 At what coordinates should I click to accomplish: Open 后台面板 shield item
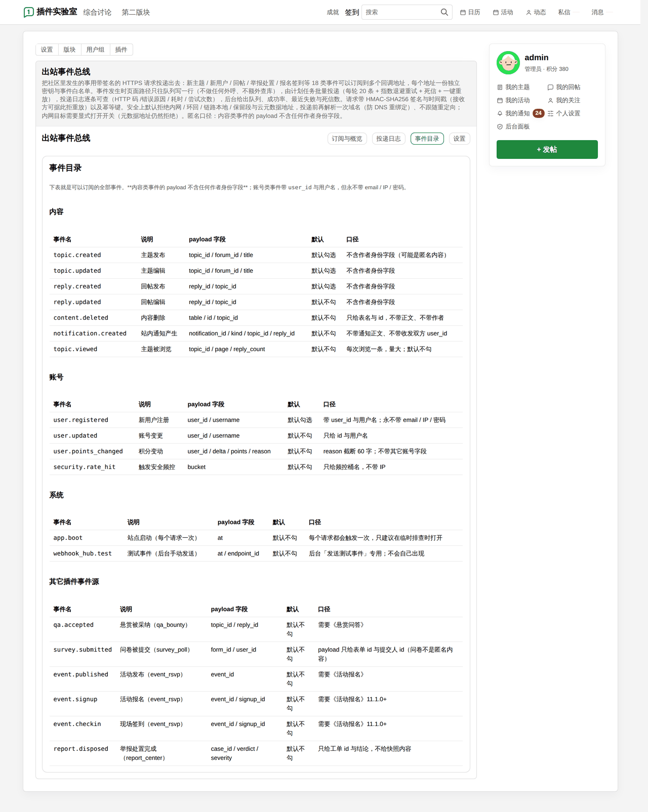click(x=513, y=126)
